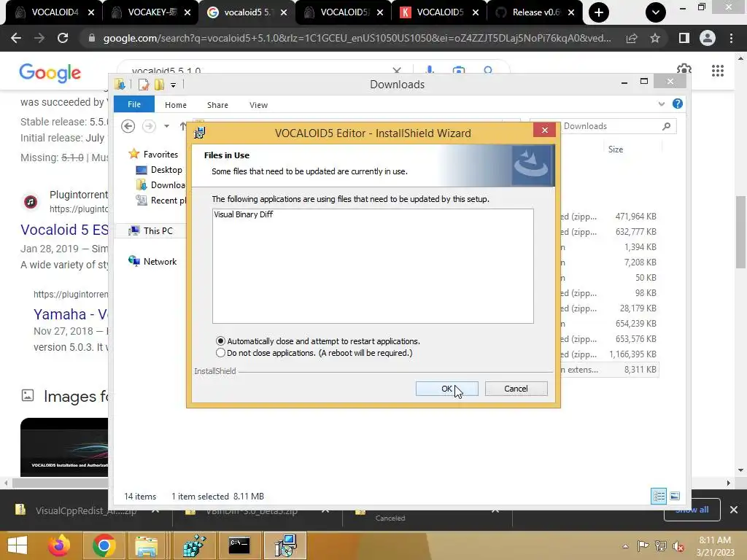Select the selected 8,311 KB file row
Viewport: 747px width, 560px height.
tap(608, 370)
